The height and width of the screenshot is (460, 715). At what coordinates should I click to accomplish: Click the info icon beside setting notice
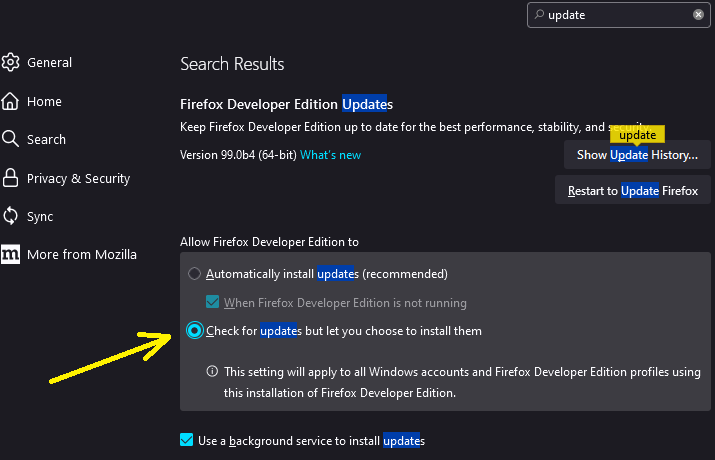pyautogui.click(x=212, y=371)
